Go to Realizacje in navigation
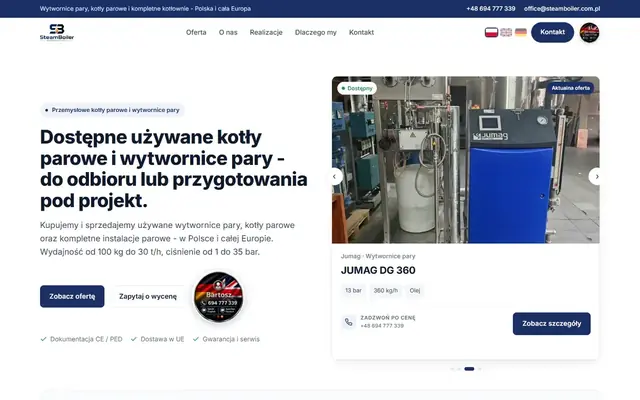 tap(266, 32)
